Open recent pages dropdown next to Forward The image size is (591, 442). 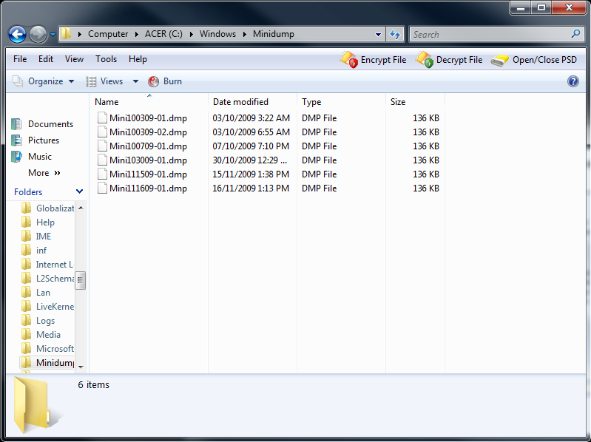point(52,35)
